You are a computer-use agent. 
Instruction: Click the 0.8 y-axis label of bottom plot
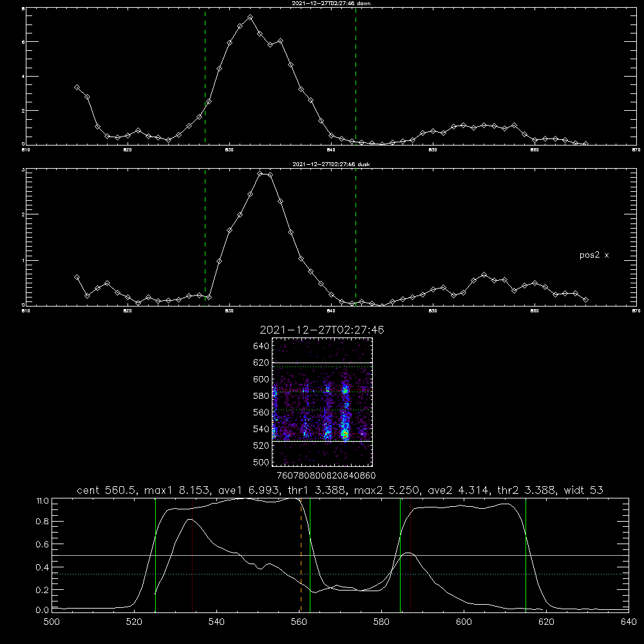(43, 522)
